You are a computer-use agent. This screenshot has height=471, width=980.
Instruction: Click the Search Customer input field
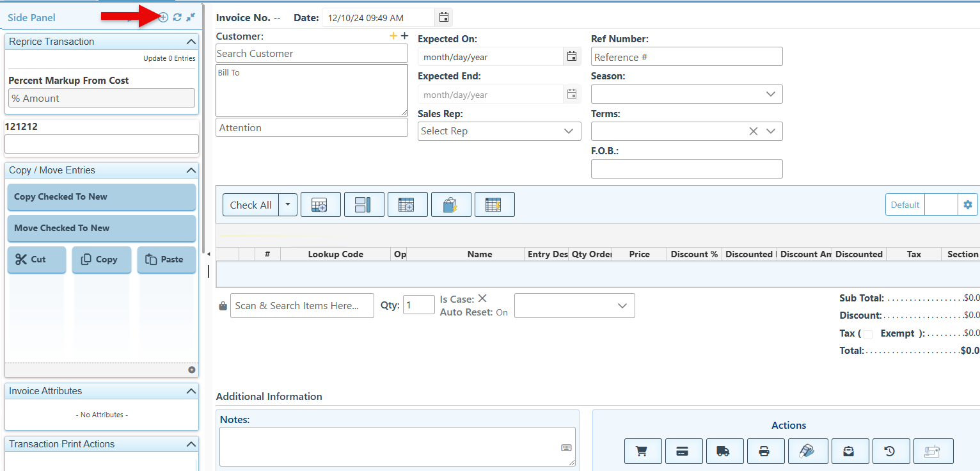(x=312, y=54)
